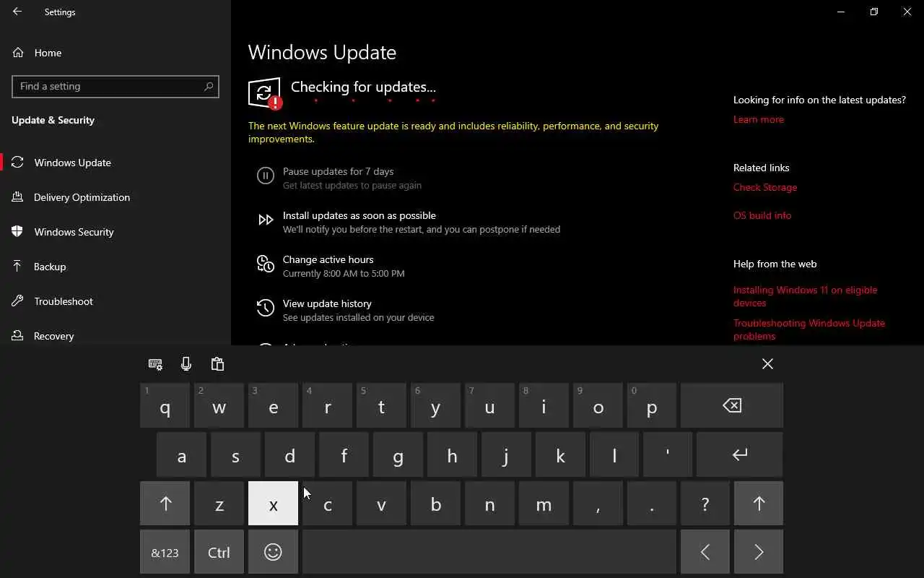Focus the Find a setting search box
This screenshot has width=924, height=578.
point(115,86)
